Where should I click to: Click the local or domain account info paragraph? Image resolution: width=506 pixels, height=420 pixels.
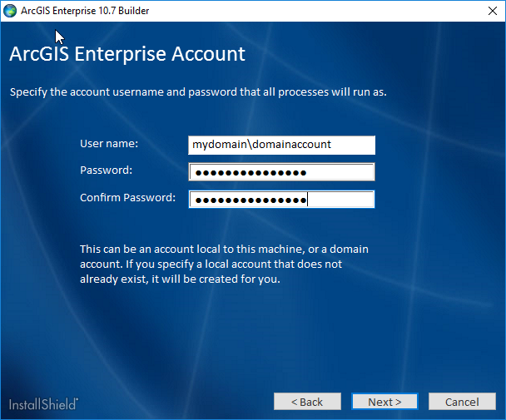point(223,264)
